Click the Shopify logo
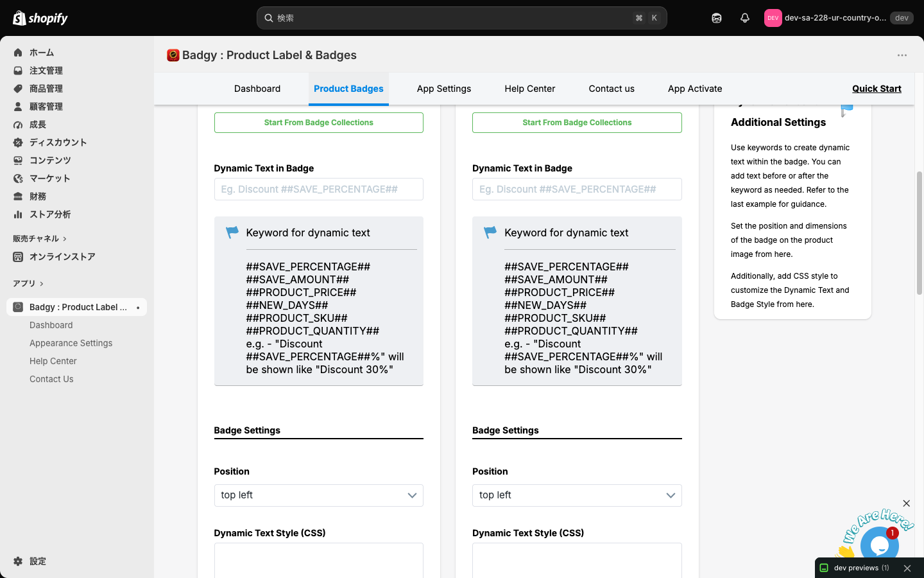Image resolution: width=924 pixels, height=578 pixels. pyautogui.click(x=40, y=18)
